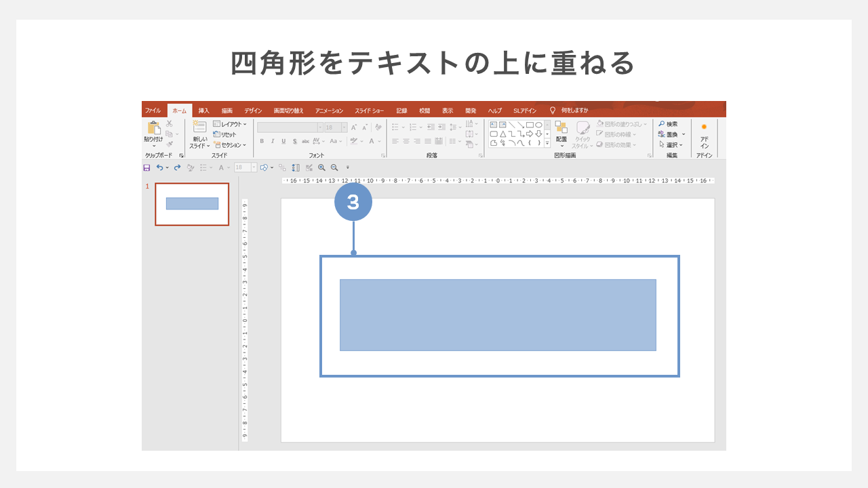Open the ribbon font size box showing 18

[x=336, y=127]
